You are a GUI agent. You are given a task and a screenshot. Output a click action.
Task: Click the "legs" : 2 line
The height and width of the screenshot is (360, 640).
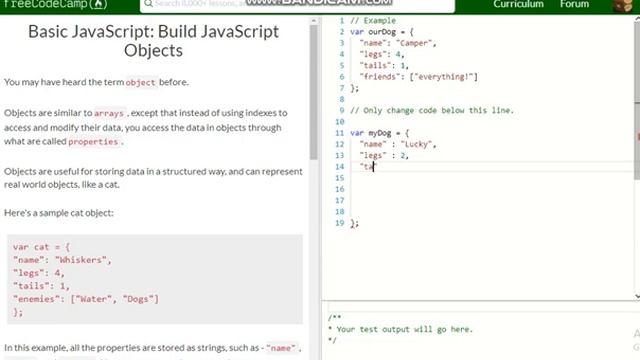click(384, 156)
